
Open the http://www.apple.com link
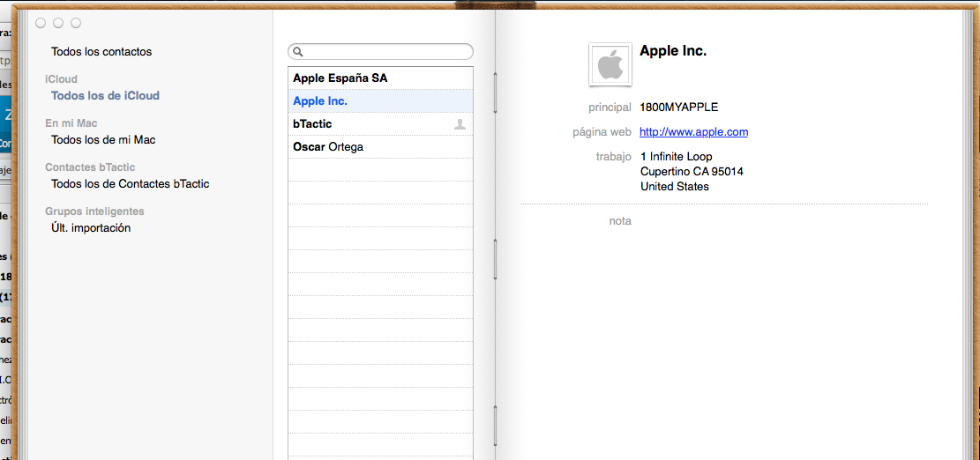point(693,131)
